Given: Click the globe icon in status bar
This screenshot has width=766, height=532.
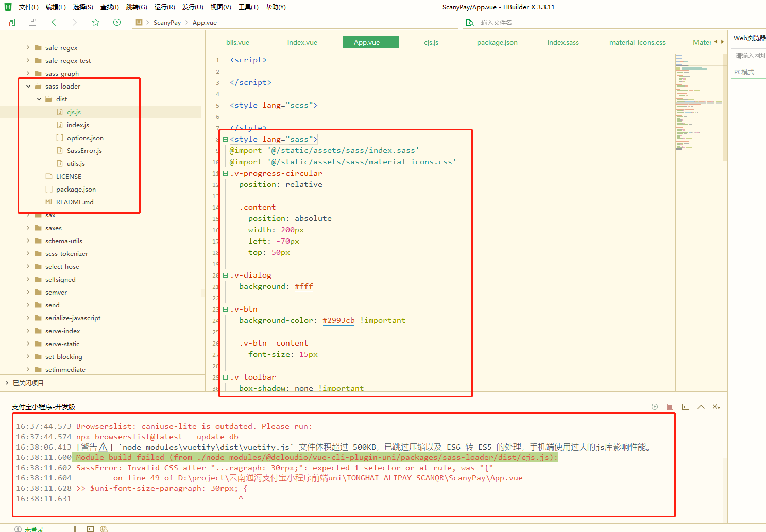Looking at the screenshot, I should coord(104,529).
